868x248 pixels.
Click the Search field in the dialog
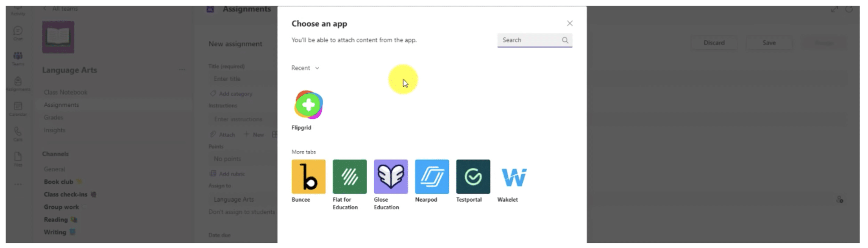(535, 40)
